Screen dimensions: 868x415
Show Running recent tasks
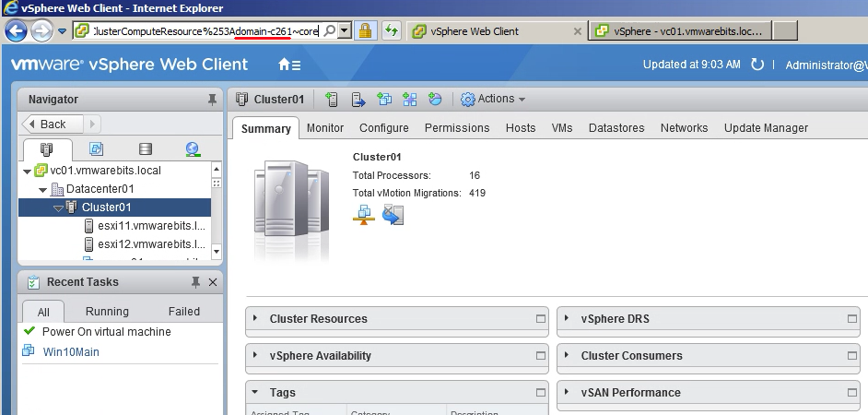coord(107,312)
